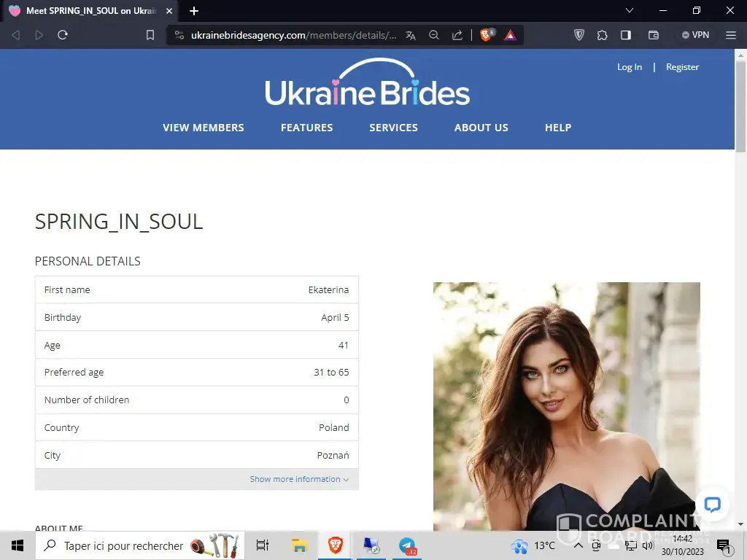747x560 pixels.
Task: Open the Brave Shields lion icon
Action: [x=487, y=35]
